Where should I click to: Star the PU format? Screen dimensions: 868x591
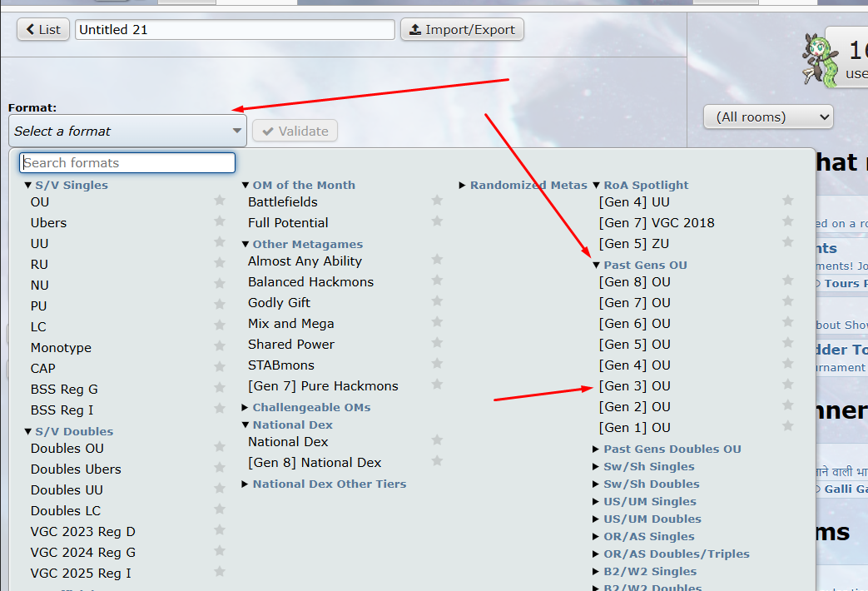[220, 304]
